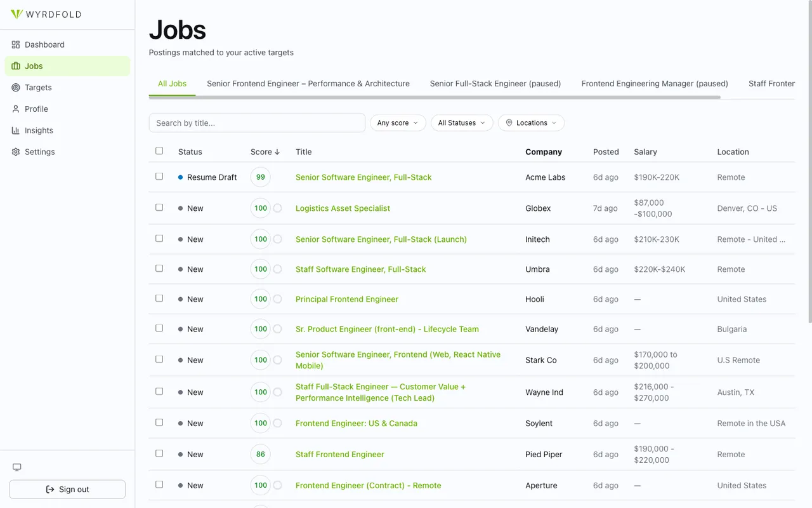Click the score circle in the Soylent row
Viewport: 812px width, 508px height.
tap(277, 424)
